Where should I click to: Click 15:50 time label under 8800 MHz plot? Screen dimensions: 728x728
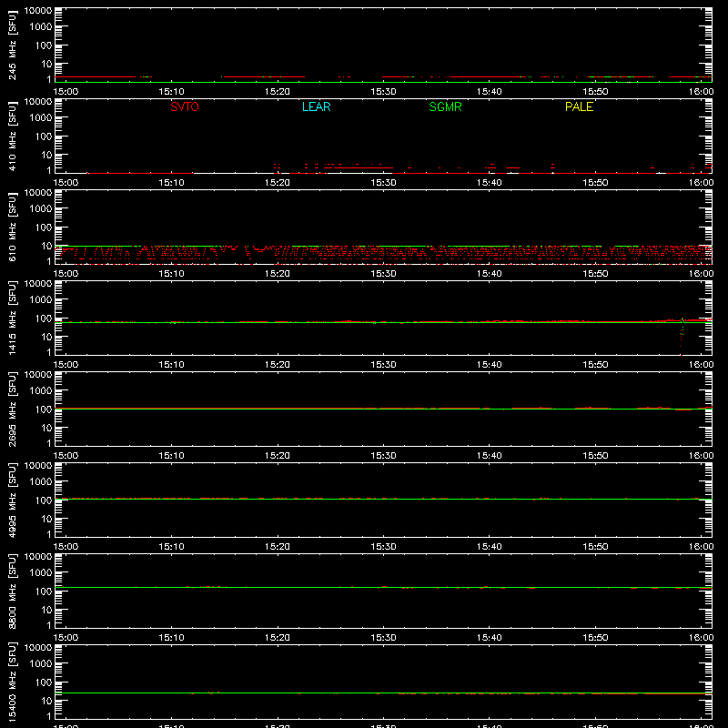595,638
